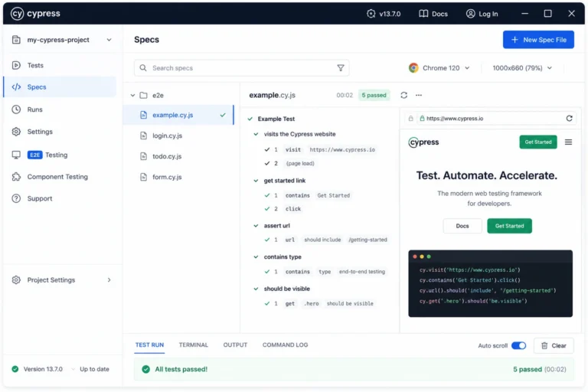Select the url should include command
This screenshot has height=392, width=588.
(326, 240)
